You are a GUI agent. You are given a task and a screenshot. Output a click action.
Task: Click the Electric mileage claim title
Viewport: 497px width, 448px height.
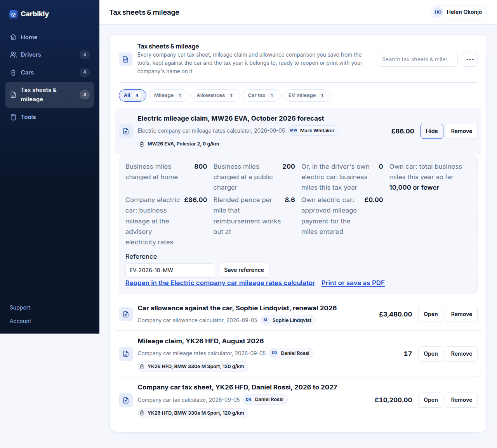click(231, 119)
